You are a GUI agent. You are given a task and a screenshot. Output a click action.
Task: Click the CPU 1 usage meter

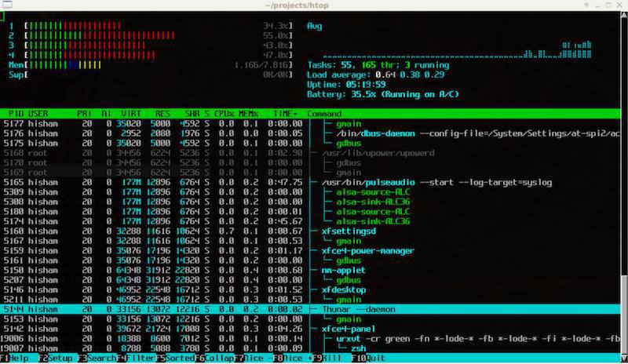[x=151, y=26]
